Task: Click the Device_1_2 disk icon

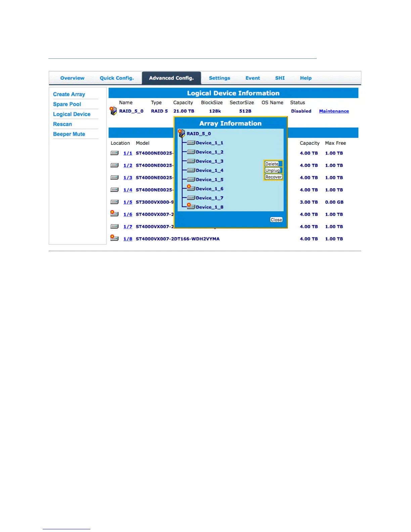Action: (x=191, y=152)
